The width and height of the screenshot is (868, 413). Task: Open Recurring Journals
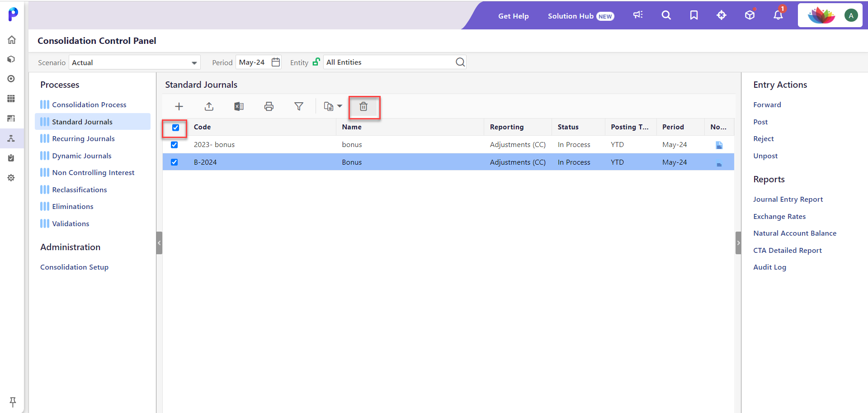(x=83, y=138)
